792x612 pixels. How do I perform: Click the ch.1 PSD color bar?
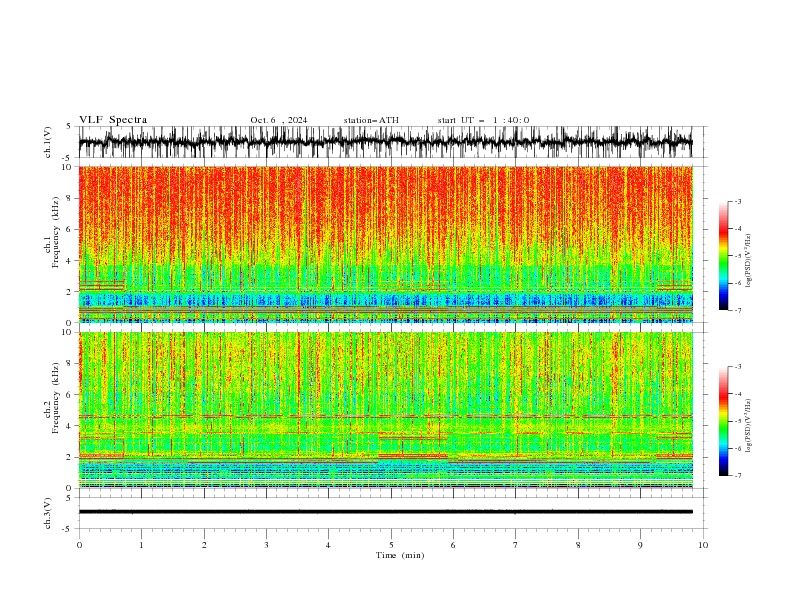pos(723,256)
